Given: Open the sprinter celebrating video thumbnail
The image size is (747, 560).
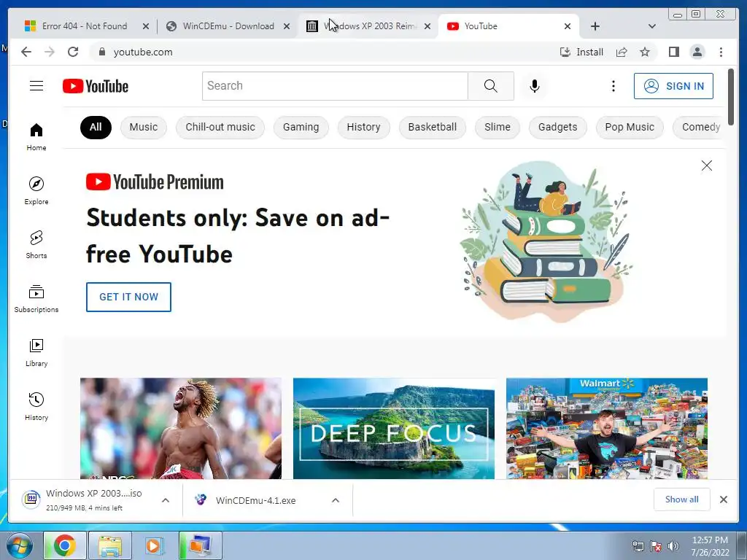Looking at the screenshot, I should [x=181, y=428].
